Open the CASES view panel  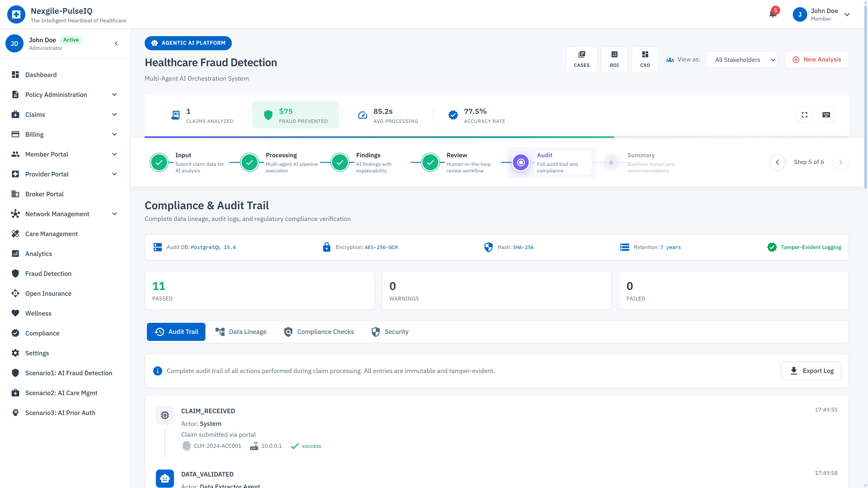pyautogui.click(x=582, y=59)
